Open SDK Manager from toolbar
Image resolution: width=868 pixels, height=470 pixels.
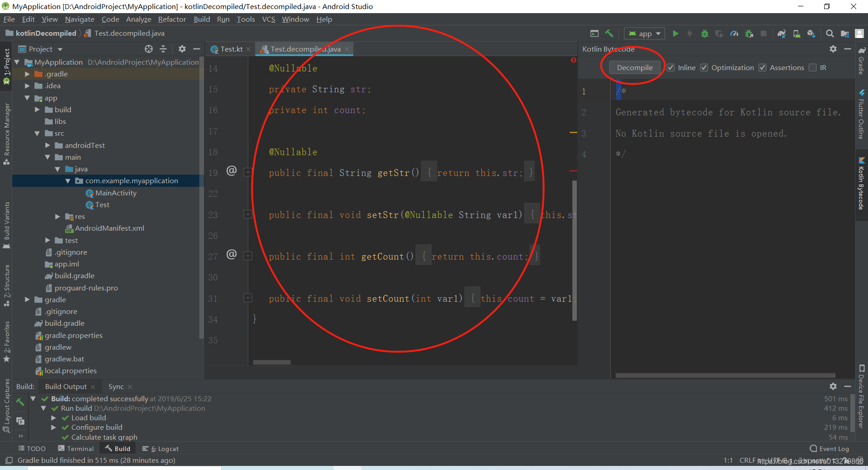click(811, 33)
